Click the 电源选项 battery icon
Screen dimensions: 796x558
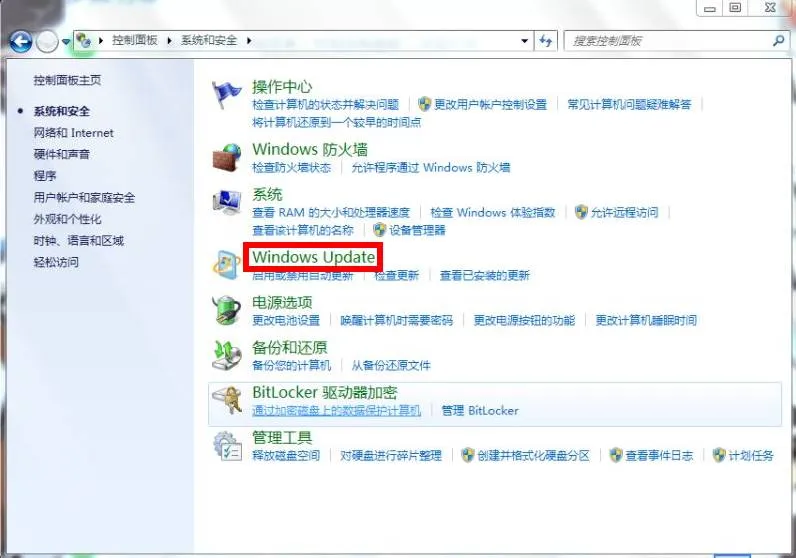tap(226, 310)
